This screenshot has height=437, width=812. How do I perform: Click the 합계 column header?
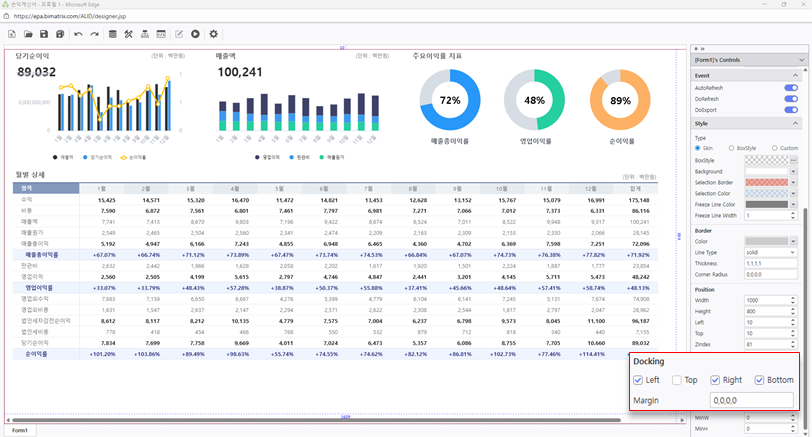pos(636,188)
